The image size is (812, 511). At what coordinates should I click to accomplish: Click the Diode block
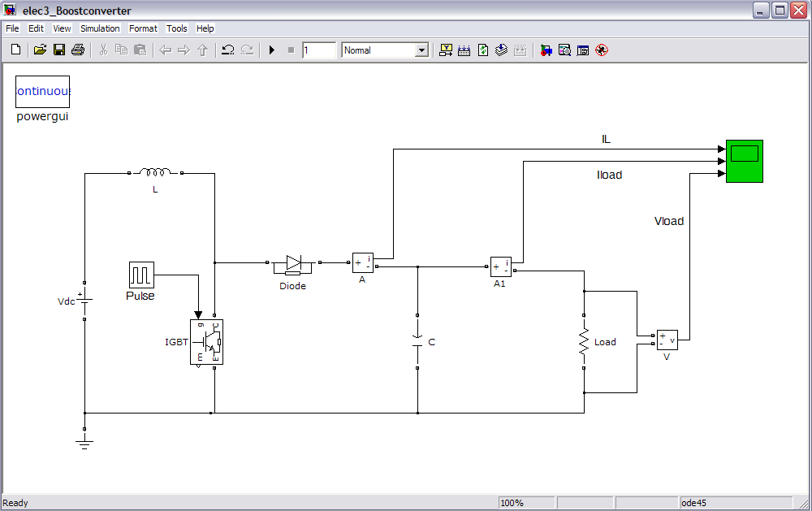click(x=293, y=263)
